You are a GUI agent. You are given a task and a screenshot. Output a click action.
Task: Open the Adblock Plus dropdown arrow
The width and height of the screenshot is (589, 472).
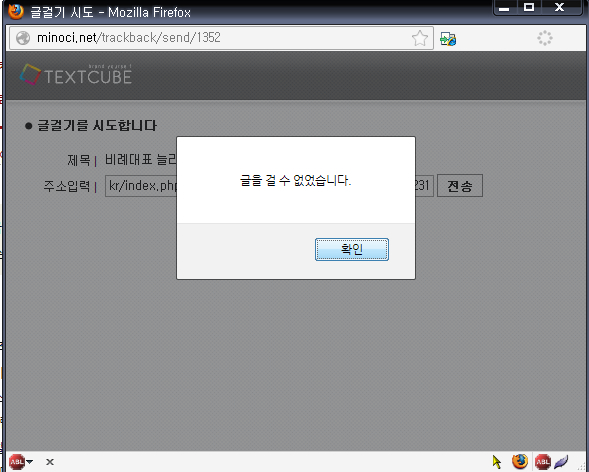pyautogui.click(x=30, y=461)
